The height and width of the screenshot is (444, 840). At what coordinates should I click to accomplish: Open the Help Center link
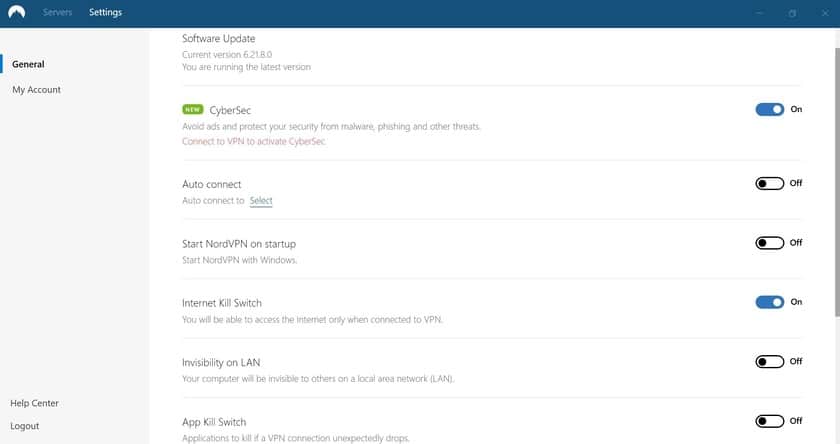point(34,403)
